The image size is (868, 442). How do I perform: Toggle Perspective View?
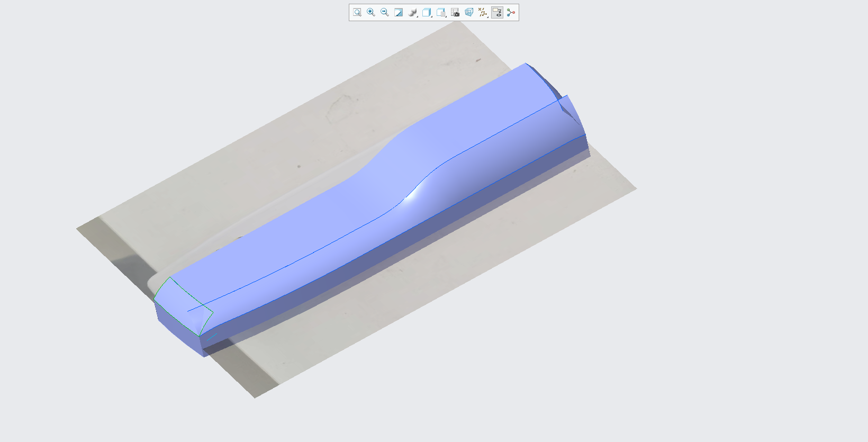pyautogui.click(x=469, y=12)
